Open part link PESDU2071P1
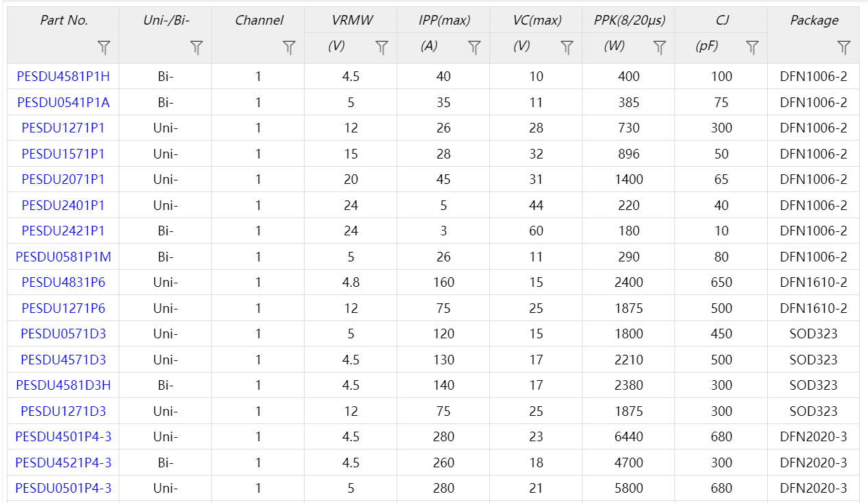The image size is (868, 503). point(63,179)
